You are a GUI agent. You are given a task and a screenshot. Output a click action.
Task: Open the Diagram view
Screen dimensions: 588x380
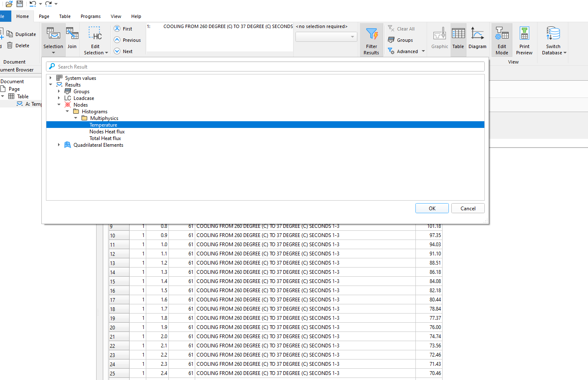[x=477, y=38]
